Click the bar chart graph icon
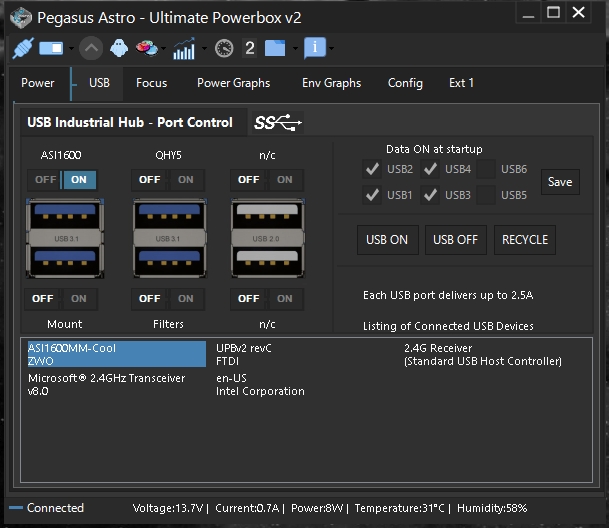The height and width of the screenshot is (528, 609). click(x=184, y=49)
